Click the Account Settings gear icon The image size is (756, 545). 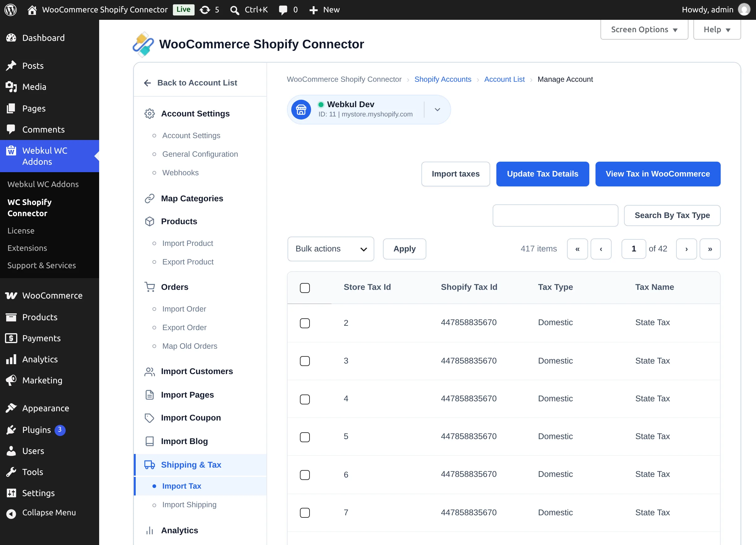tap(150, 114)
